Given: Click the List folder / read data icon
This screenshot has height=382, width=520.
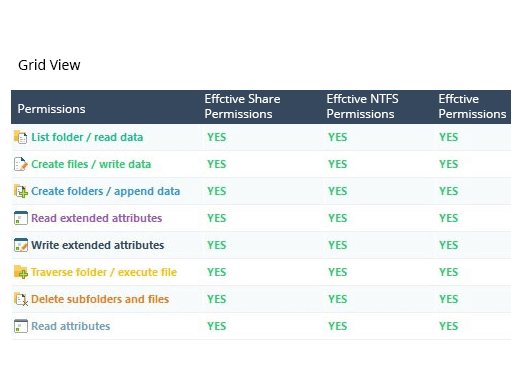Looking at the screenshot, I should point(21,137).
